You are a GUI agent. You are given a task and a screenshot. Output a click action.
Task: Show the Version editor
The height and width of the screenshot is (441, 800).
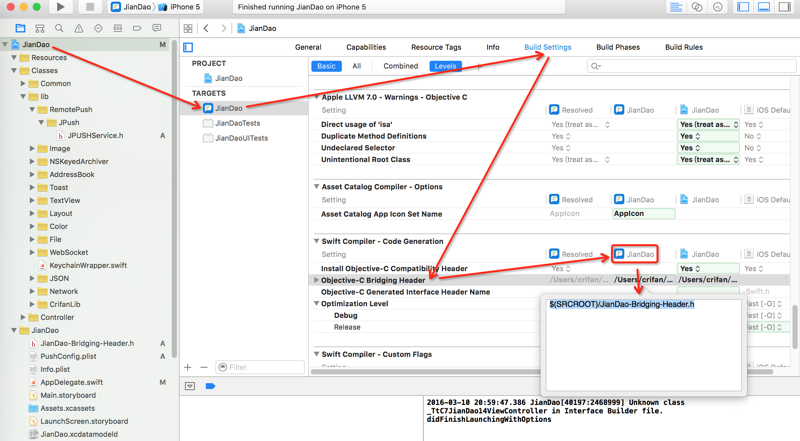pos(718,7)
